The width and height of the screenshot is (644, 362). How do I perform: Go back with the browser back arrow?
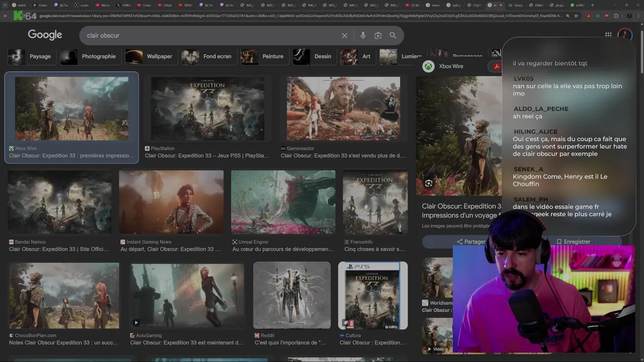coord(6,16)
